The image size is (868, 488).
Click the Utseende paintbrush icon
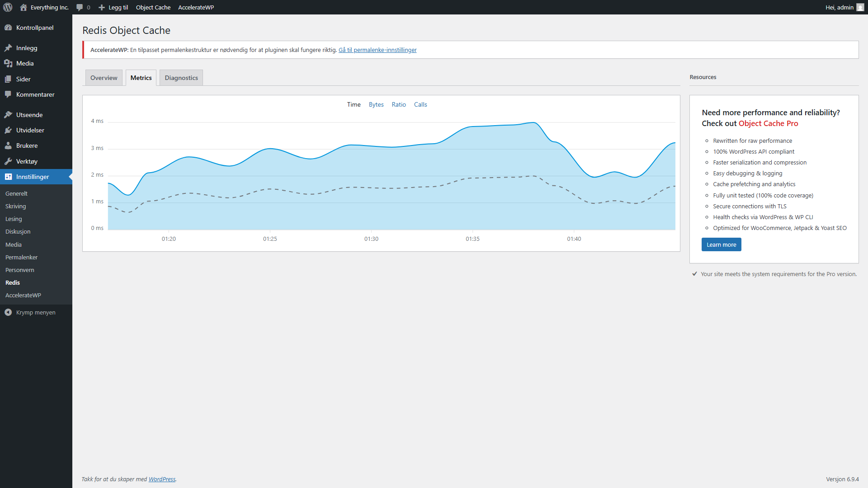[x=8, y=115]
